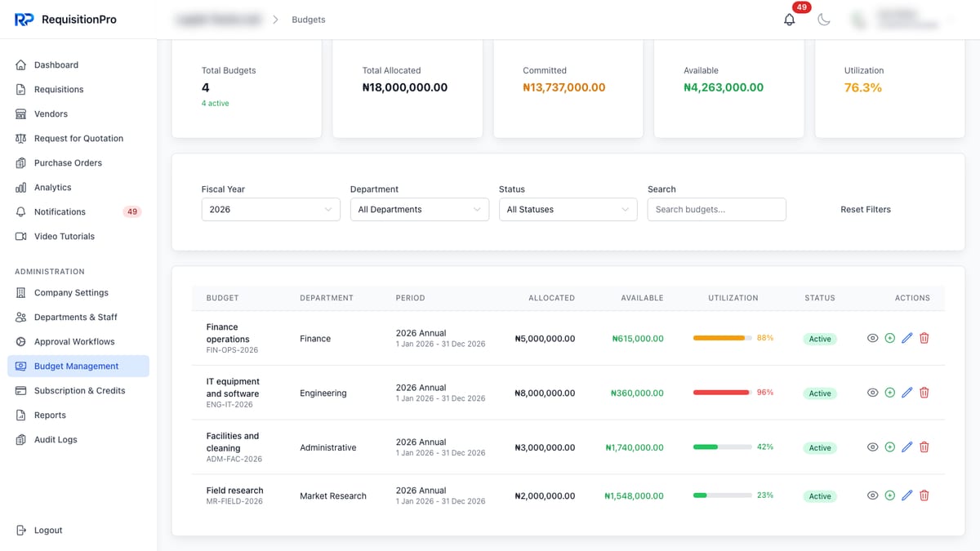Click the Company Settings building icon
Image resolution: width=980 pixels, height=551 pixels.
[x=21, y=293]
